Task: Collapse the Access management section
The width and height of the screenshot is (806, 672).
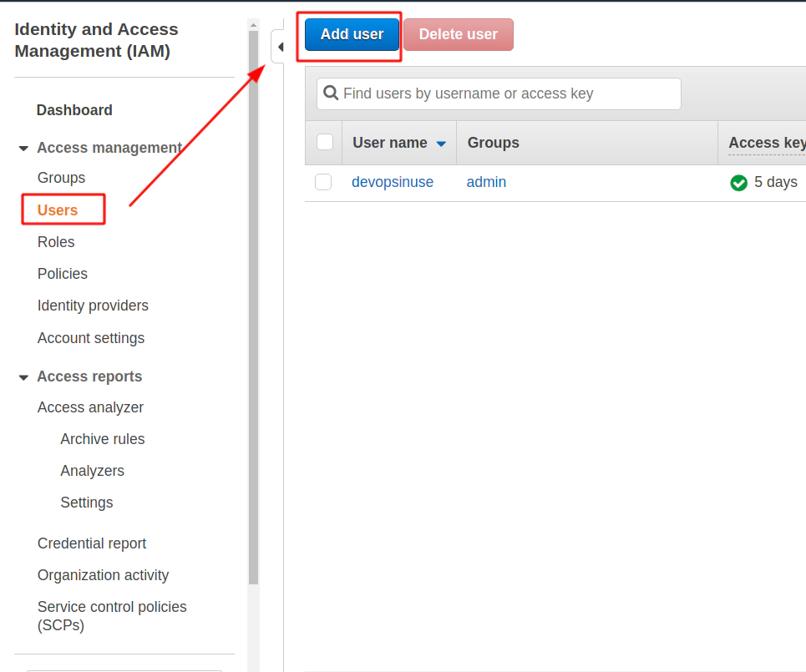Action: coord(23,149)
